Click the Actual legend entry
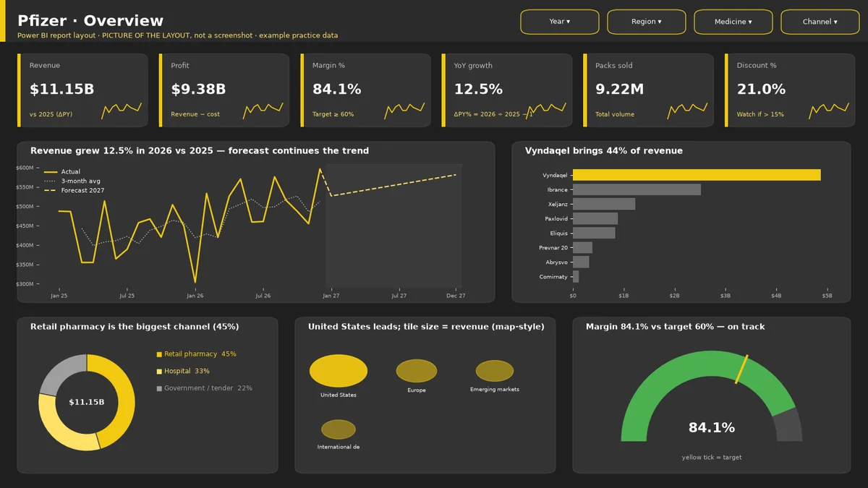 [x=62, y=171]
